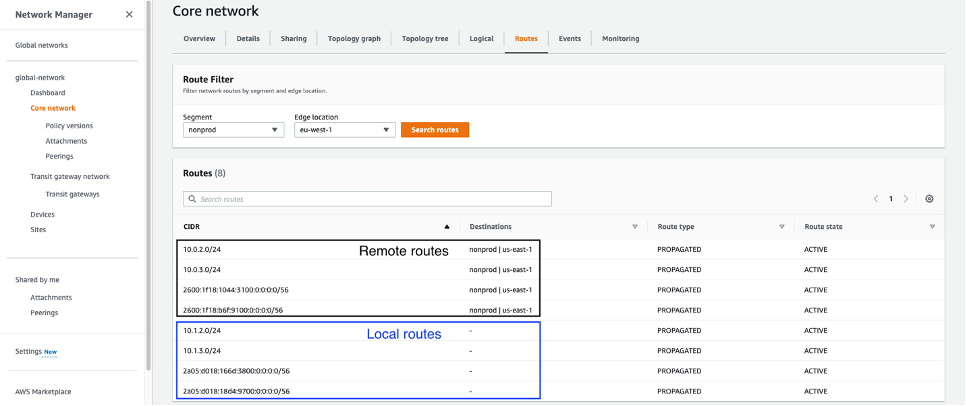Sort by Destinations column arrow
The image size is (966, 406).
pos(635,227)
